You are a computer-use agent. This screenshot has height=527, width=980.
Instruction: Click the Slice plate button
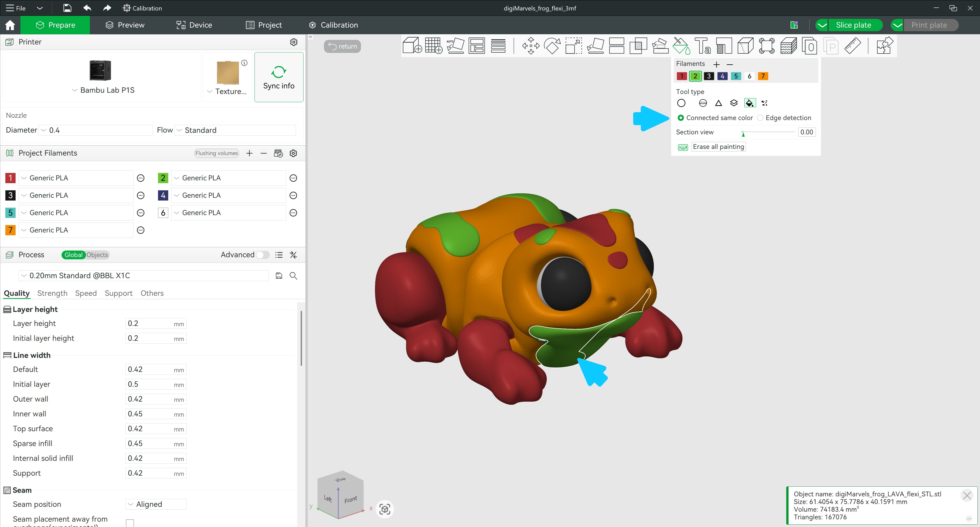(855, 25)
